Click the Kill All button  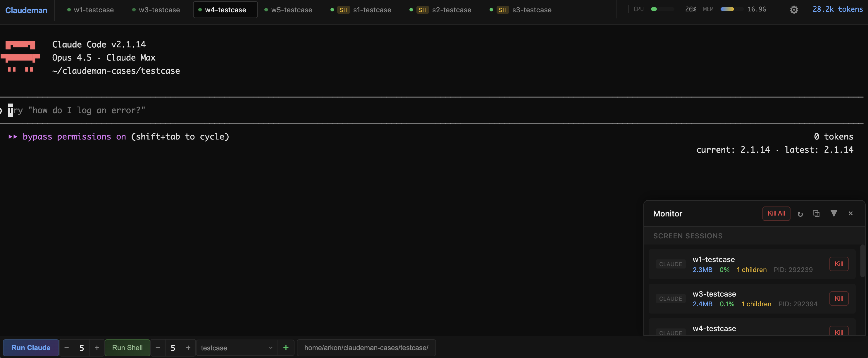776,214
